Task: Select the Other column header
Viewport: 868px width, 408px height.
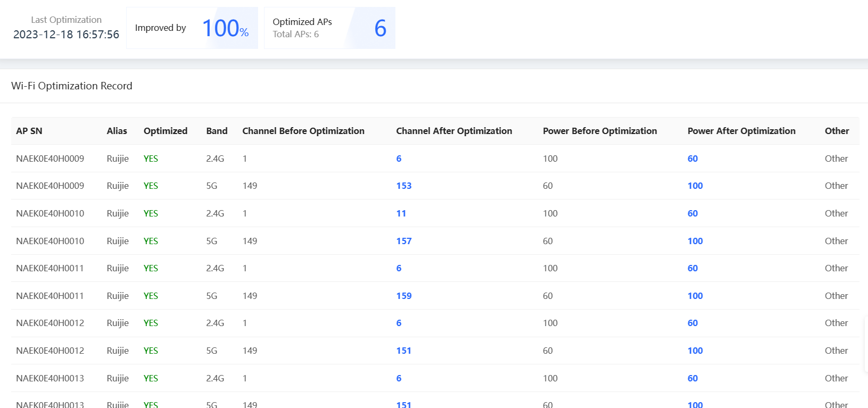Action: [837, 131]
